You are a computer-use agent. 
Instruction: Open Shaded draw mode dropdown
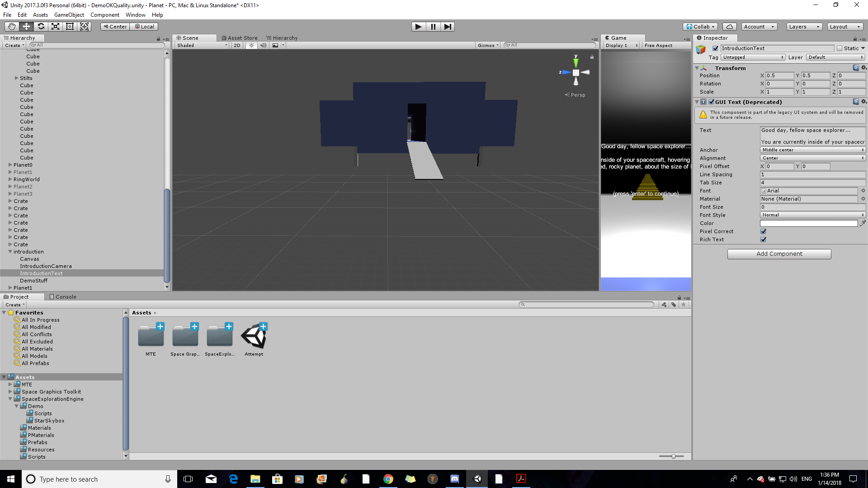coord(202,45)
